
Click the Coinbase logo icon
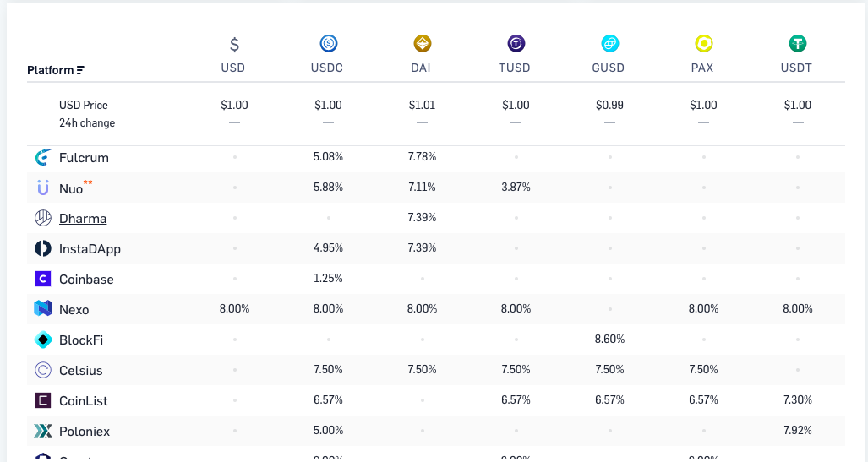[x=43, y=279]
